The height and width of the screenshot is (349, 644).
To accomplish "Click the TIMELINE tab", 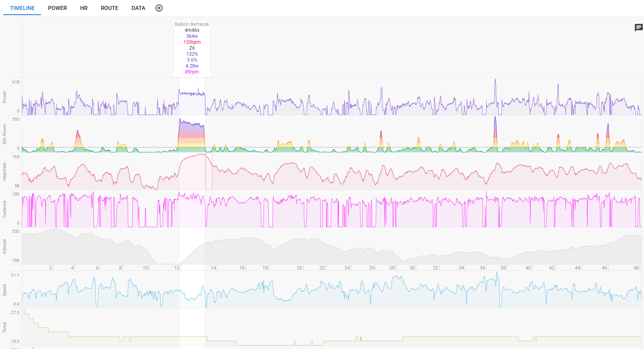I will [x=22, y=8].
